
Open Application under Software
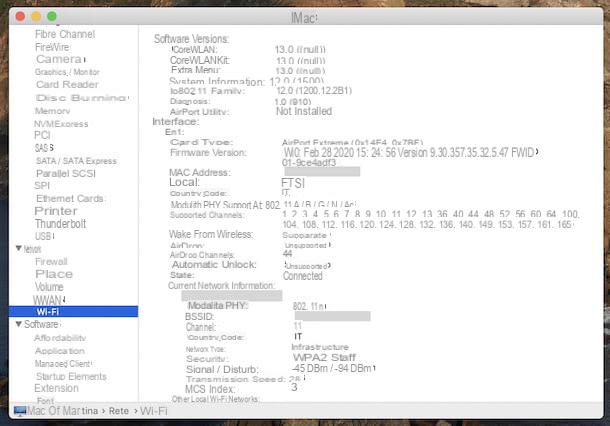60,351
